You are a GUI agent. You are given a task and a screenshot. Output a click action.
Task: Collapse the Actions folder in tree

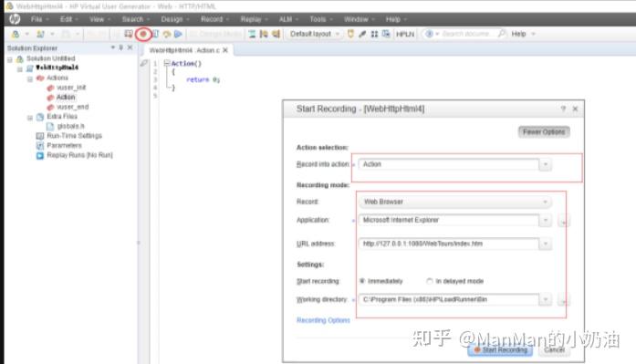pos(30,78)
